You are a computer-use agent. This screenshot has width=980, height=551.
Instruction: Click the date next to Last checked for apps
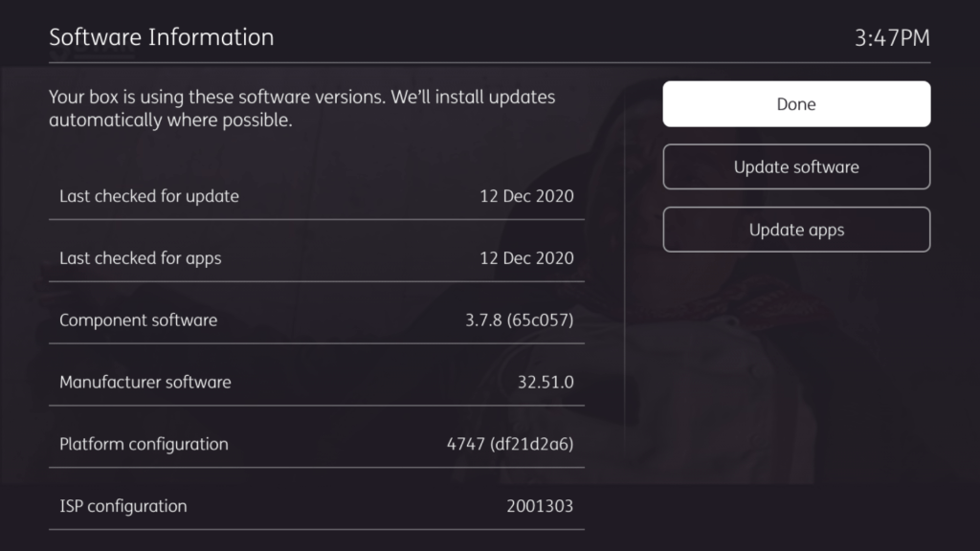tap(526, 258)
